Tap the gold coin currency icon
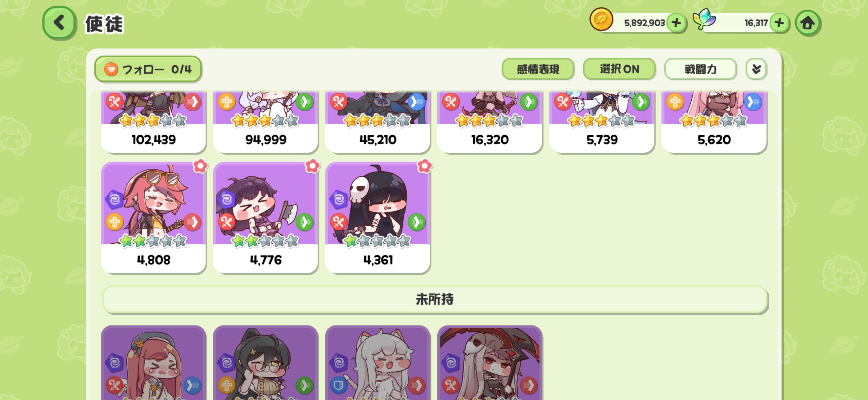868x400 pixels. click(601, 20)
